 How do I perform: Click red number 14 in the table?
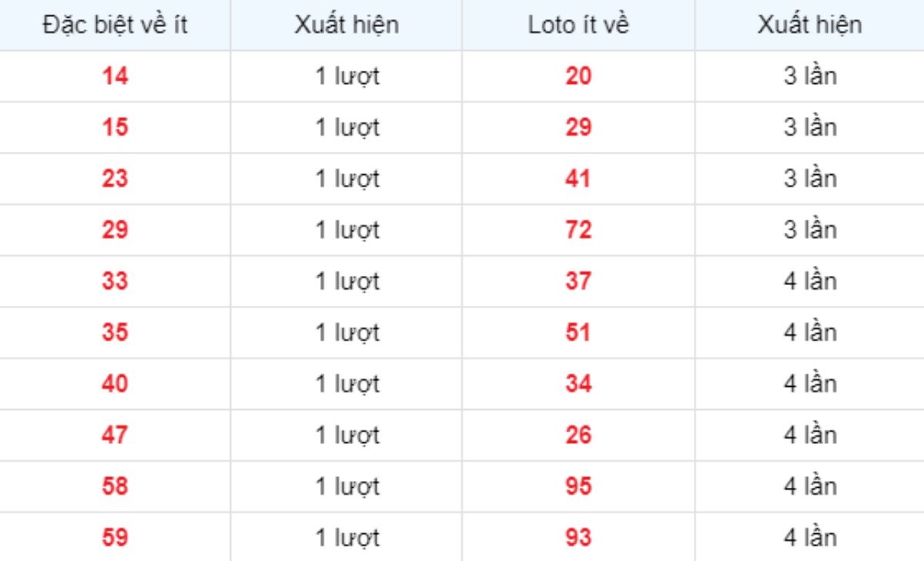(x=115, y=76)
